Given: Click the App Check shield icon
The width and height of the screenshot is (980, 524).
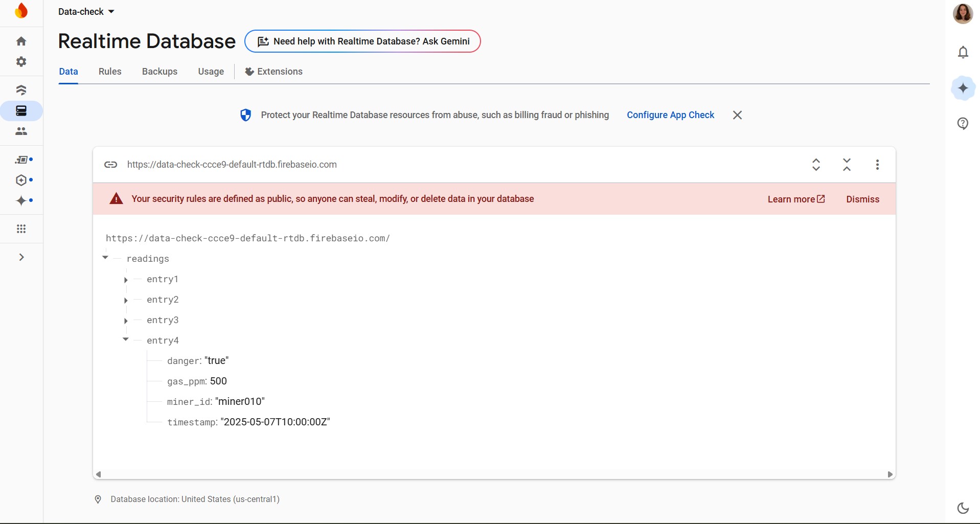Looking at the screenshot, I should 245,115.
